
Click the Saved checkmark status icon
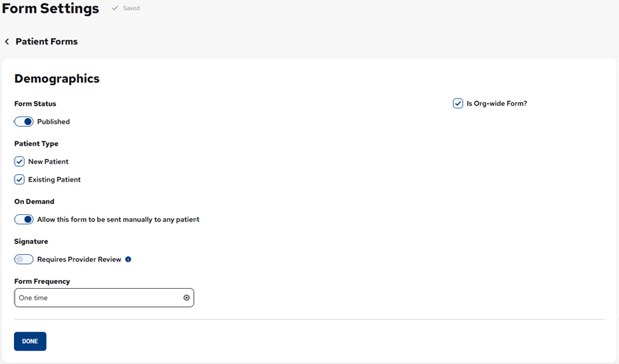(x=114, y=9)
